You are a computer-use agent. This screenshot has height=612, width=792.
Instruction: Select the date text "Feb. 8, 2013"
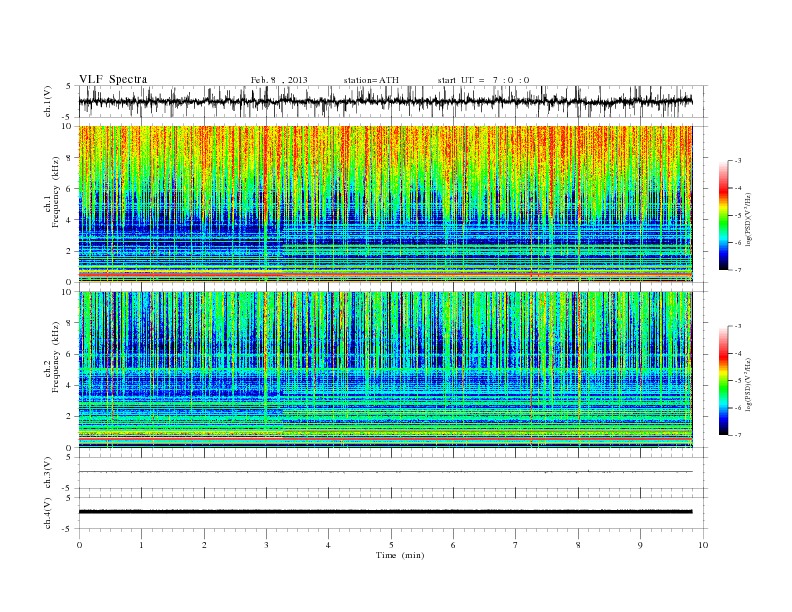pyautogui.click(x=279, y=80)
